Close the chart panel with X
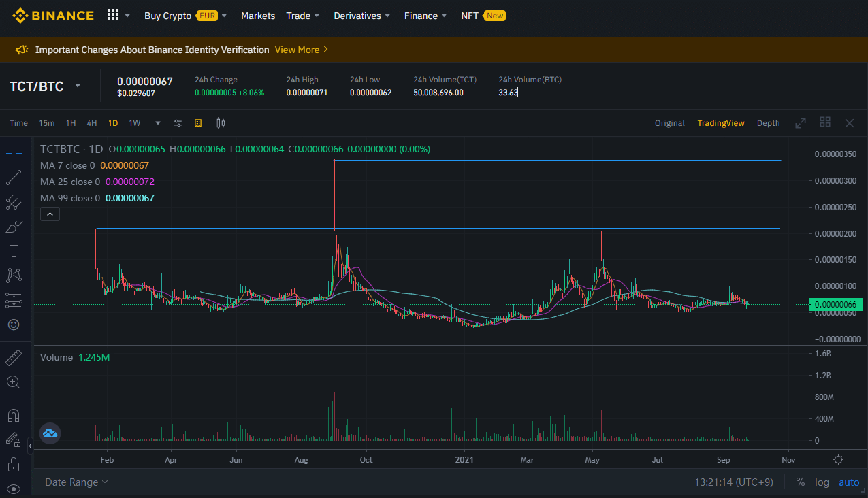Image resolution: width=868 pixels, height=498 pixels. coord(850,123)
